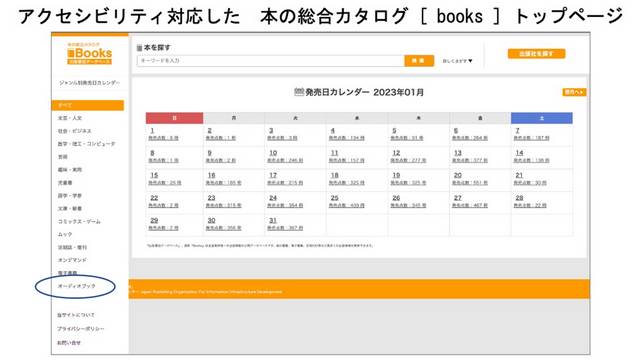Select the 医学・理工・コンピュータ genre

click(86, 144)
